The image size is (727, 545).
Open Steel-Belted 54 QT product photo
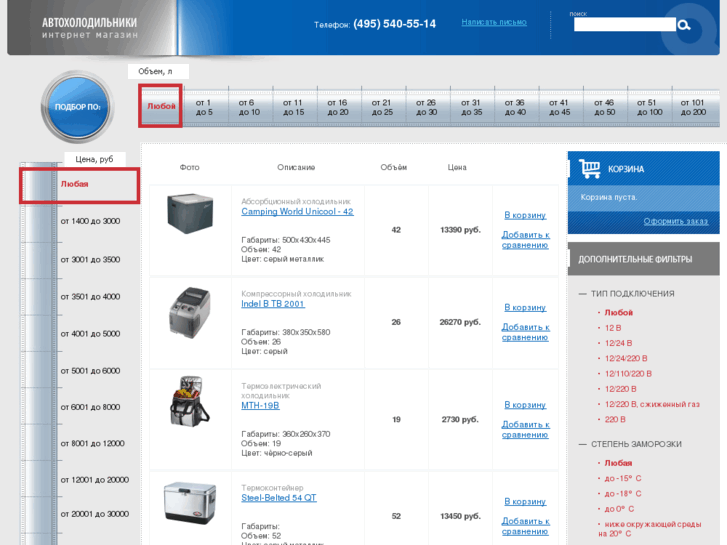point(190,503)
